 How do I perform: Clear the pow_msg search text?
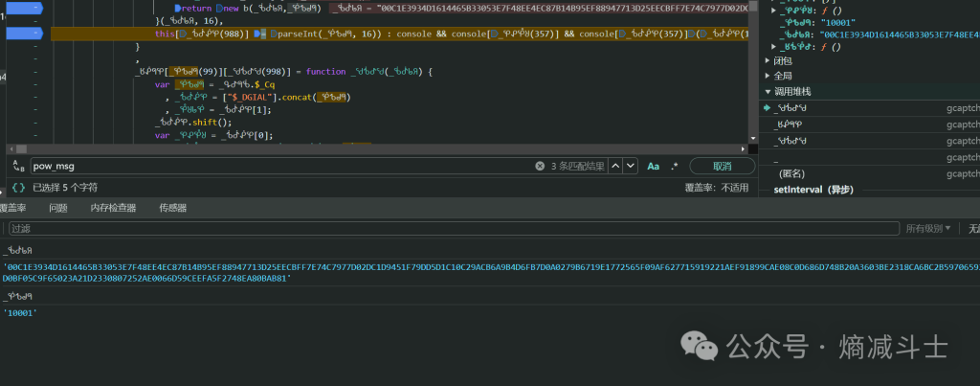point(541,167)
